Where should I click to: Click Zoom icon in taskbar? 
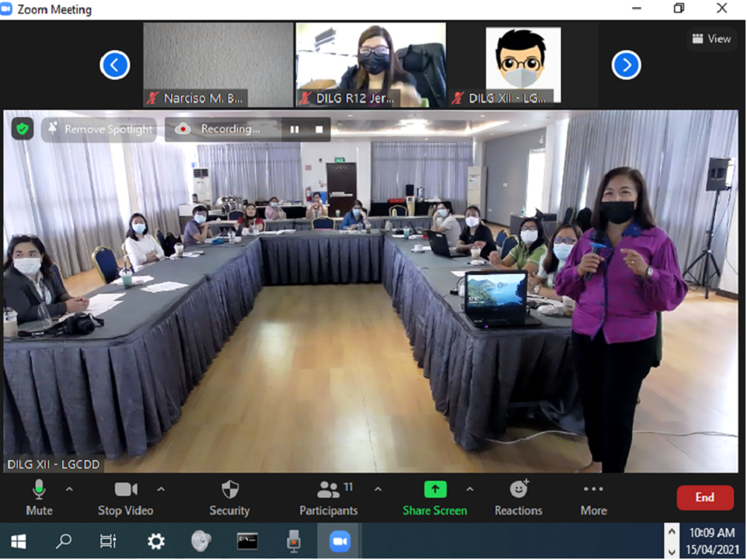[x=340, y=541]
